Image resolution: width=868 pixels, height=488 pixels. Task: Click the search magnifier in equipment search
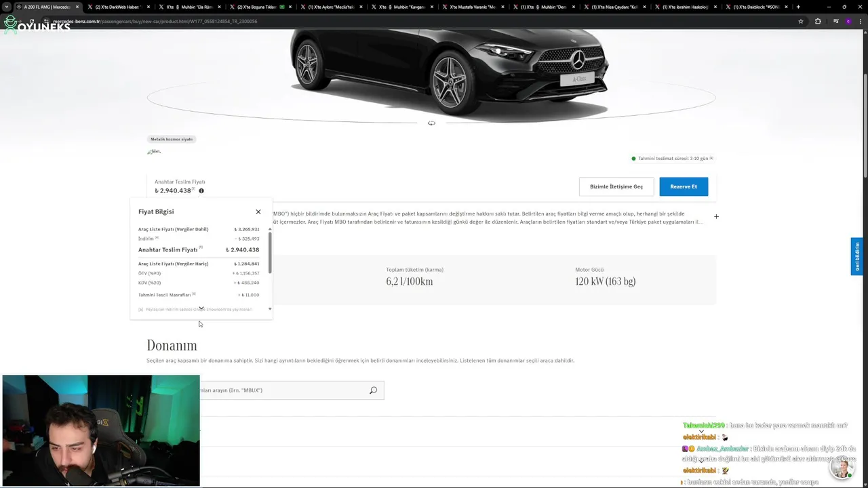coord(373,390)
